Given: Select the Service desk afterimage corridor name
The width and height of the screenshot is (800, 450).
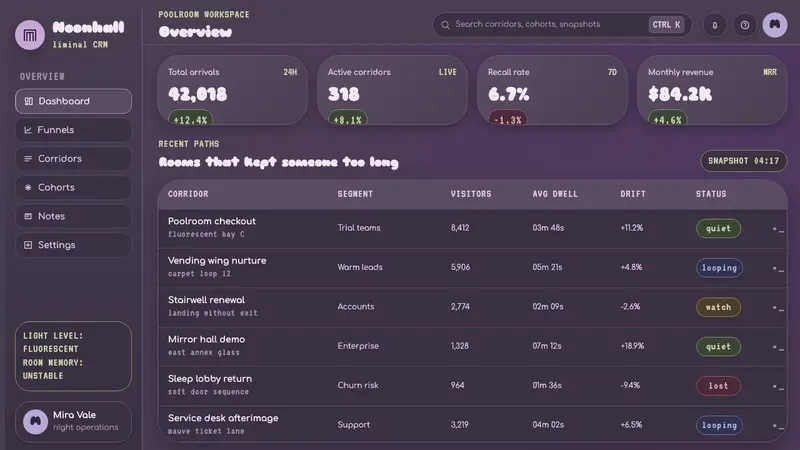Looking at the screenshot, I should tap(223, 418).
